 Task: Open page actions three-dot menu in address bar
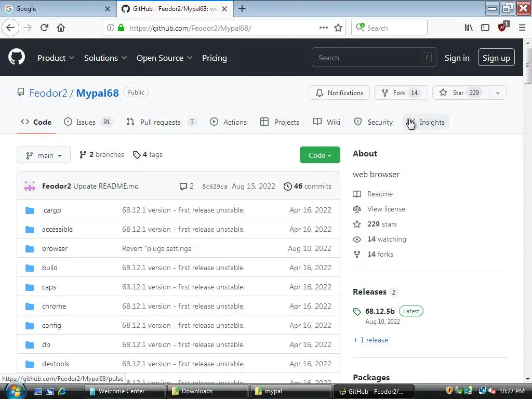coord(323,28)
